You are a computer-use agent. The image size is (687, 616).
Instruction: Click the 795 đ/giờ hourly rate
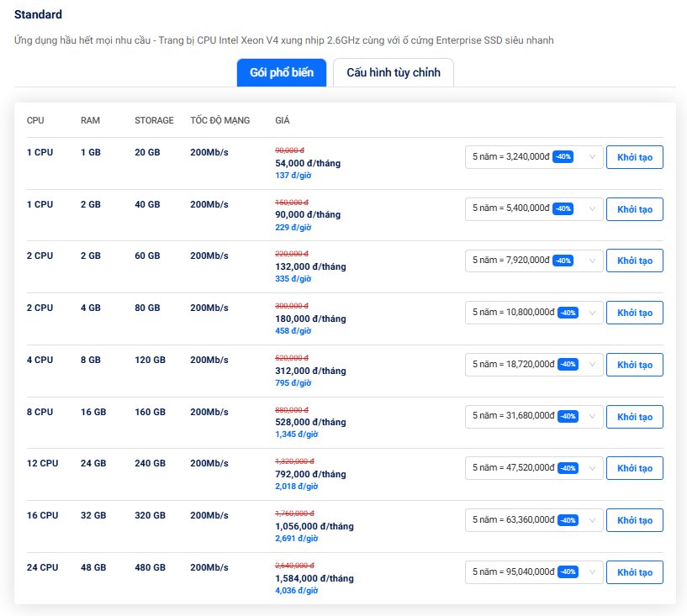pos(293,383)
